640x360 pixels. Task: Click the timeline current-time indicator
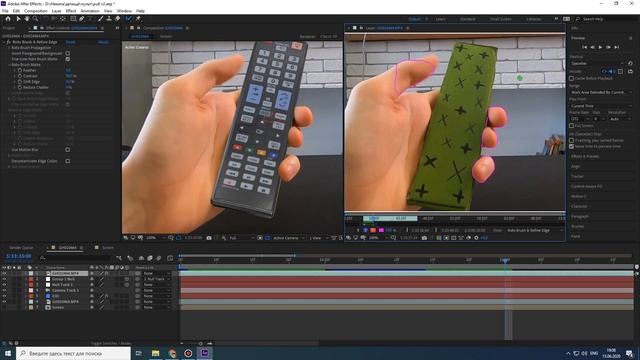coord(505,260)
